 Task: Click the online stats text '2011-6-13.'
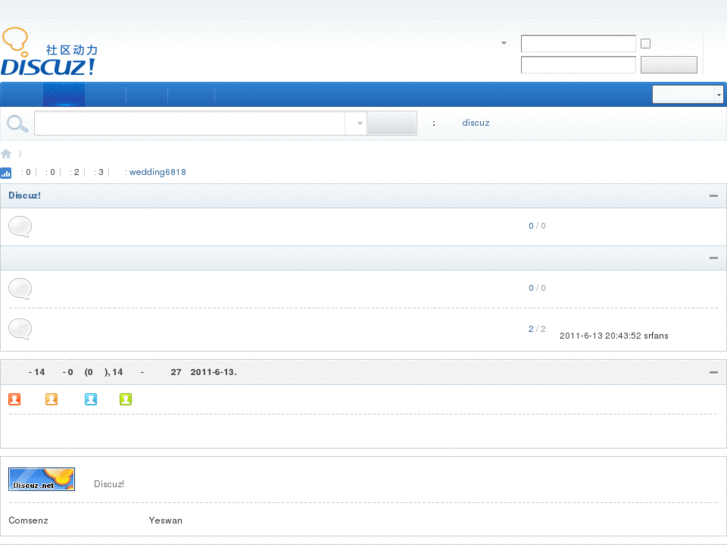pos(213,372)
